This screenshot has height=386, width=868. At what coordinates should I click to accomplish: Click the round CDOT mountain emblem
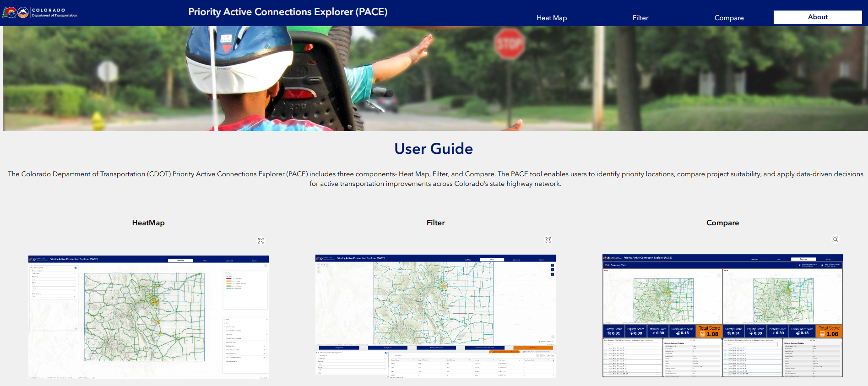(23, 12)
